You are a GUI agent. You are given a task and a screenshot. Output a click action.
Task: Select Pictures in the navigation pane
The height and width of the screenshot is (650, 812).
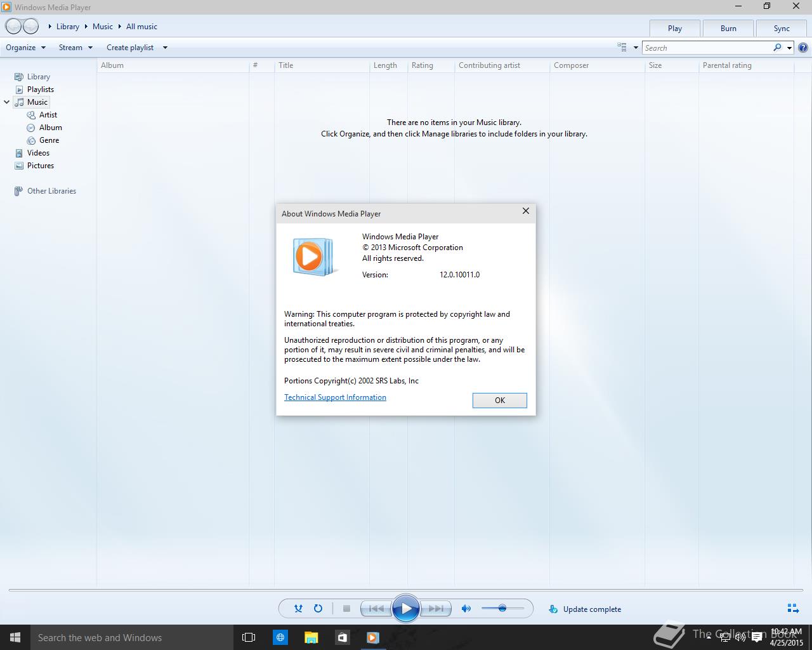tap(40, 166)
